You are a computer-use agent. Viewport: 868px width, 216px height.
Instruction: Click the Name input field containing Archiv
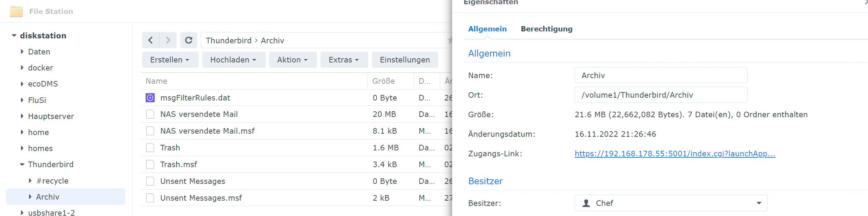click(661, 75)
